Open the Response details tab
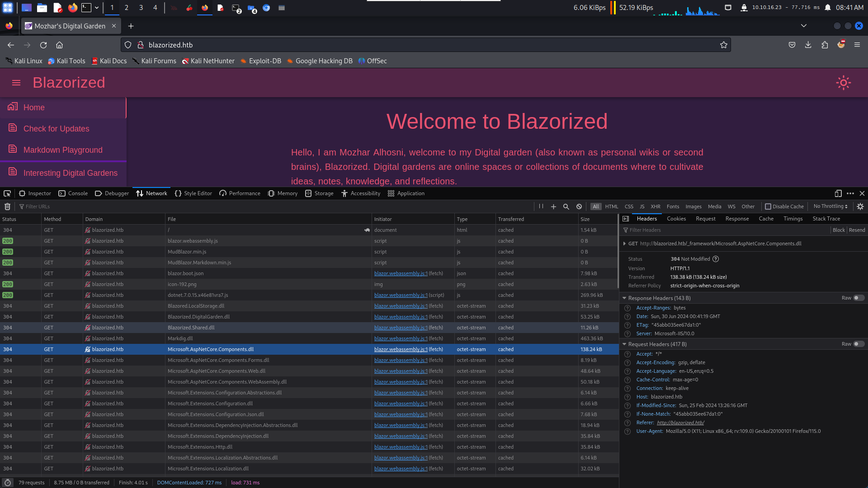 pos(737,219)
